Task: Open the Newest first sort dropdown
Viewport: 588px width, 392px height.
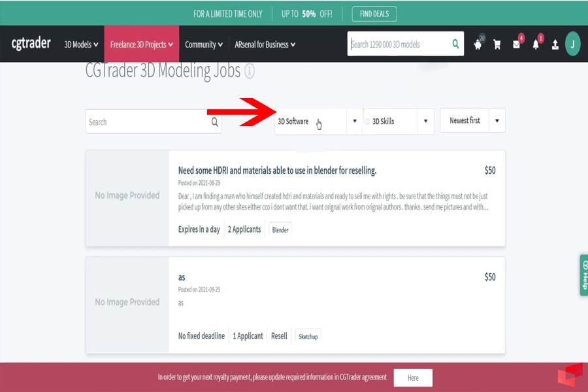Action: pos(497,121)
